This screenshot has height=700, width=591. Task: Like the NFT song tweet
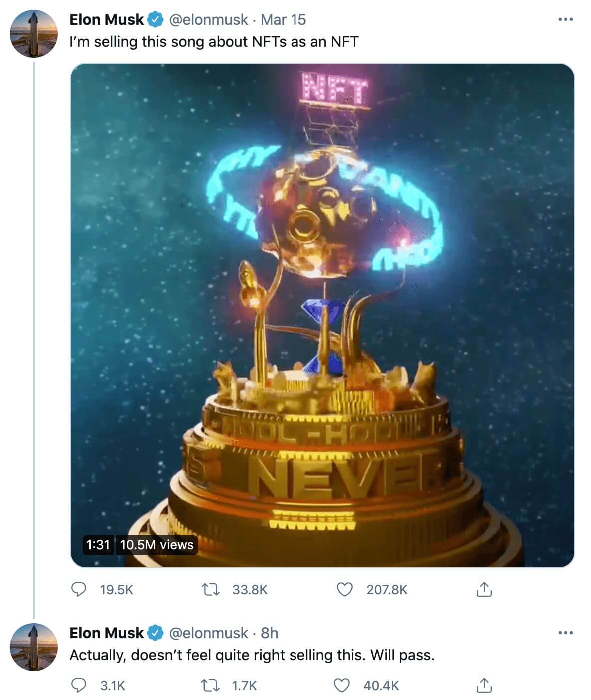point(344,590)
